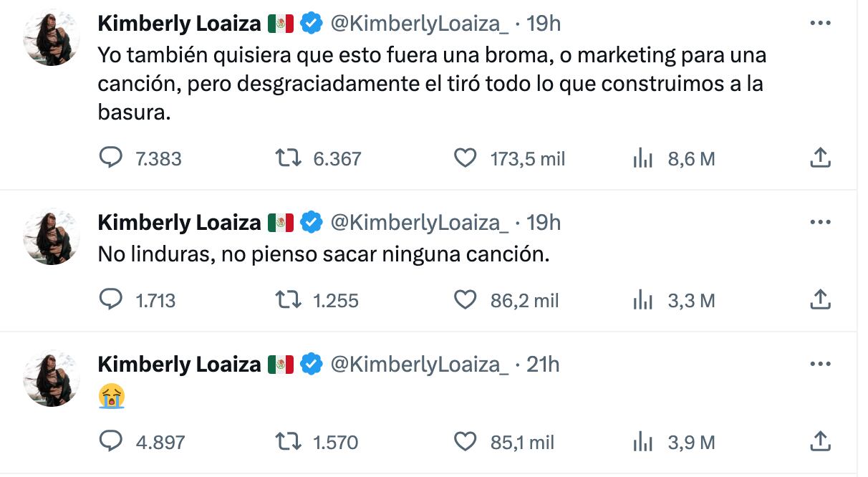Open more options on crying emoji tweet

pos(819,364)
